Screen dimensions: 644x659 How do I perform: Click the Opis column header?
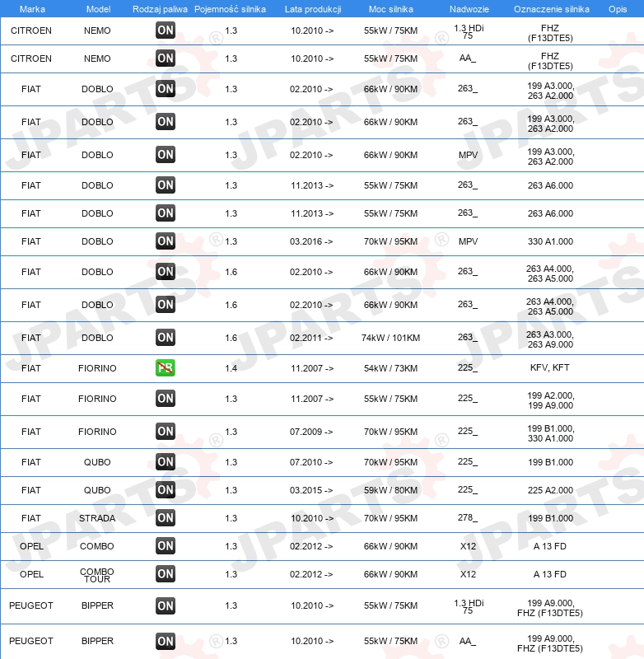coord(618,9)
